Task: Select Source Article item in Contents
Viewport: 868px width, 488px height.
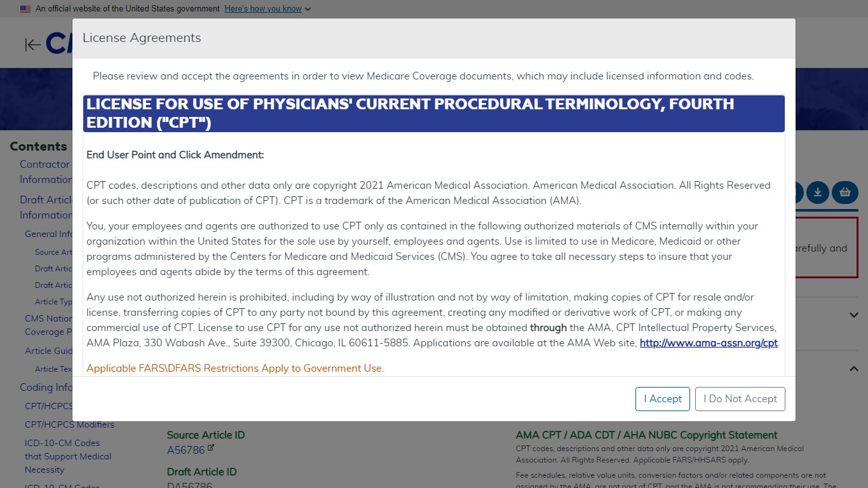Action: click(53, 252)
